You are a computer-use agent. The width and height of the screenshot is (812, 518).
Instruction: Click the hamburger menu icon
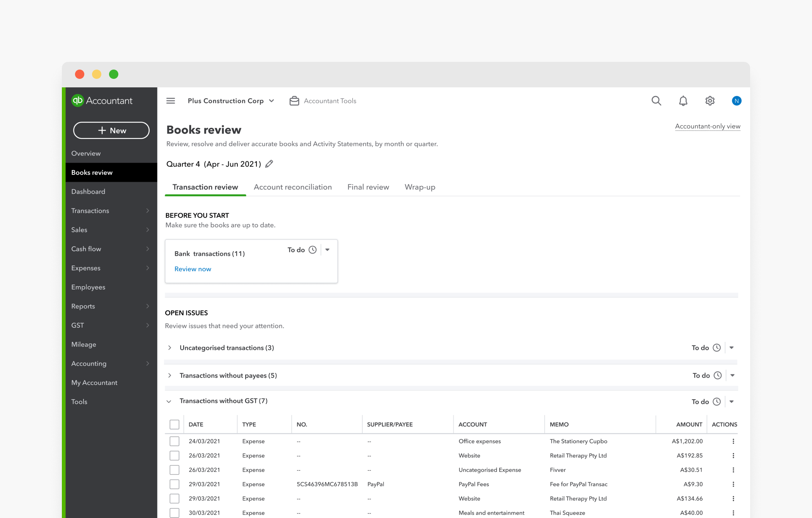[x=171, y=101]
